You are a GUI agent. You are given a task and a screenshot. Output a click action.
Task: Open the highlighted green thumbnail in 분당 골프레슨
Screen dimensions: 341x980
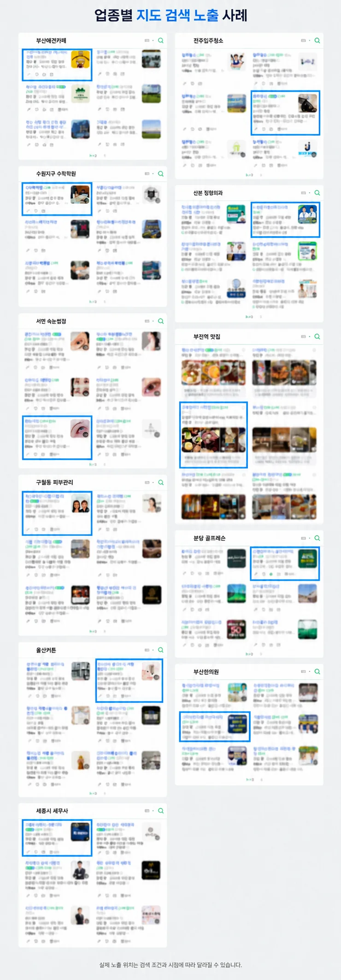307,558
